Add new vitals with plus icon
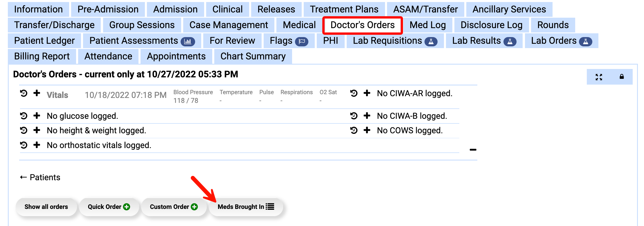 (37, 93)
